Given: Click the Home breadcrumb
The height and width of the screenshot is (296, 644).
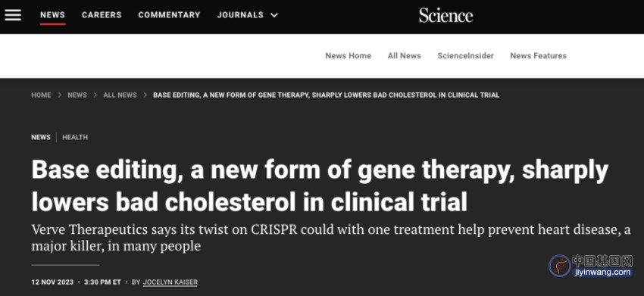Looking at the screenshot, I should (x=41, y=95).
